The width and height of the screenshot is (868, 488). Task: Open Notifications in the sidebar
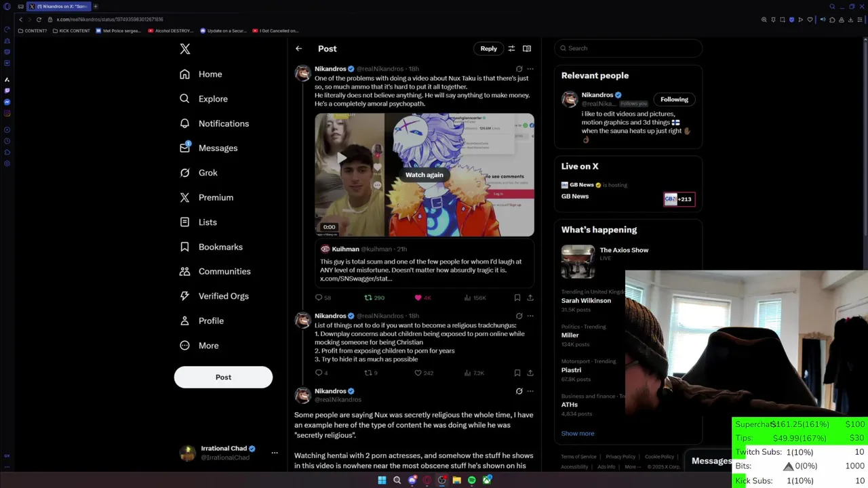pyautogui.click(x=214, y=123)
